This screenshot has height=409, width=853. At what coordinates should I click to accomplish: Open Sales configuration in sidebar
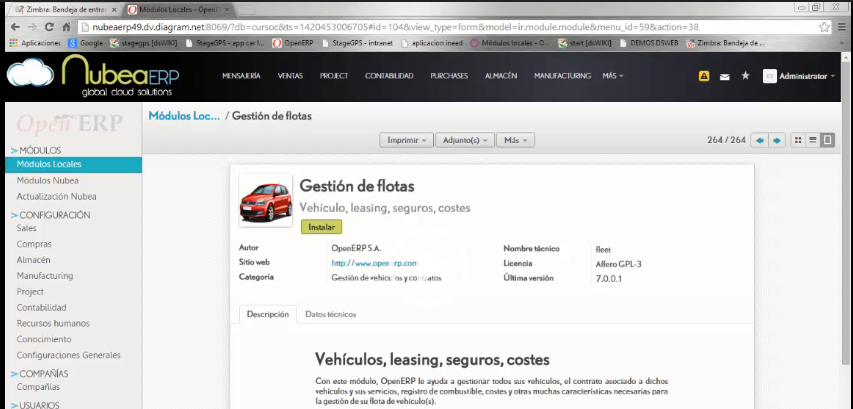27,228
